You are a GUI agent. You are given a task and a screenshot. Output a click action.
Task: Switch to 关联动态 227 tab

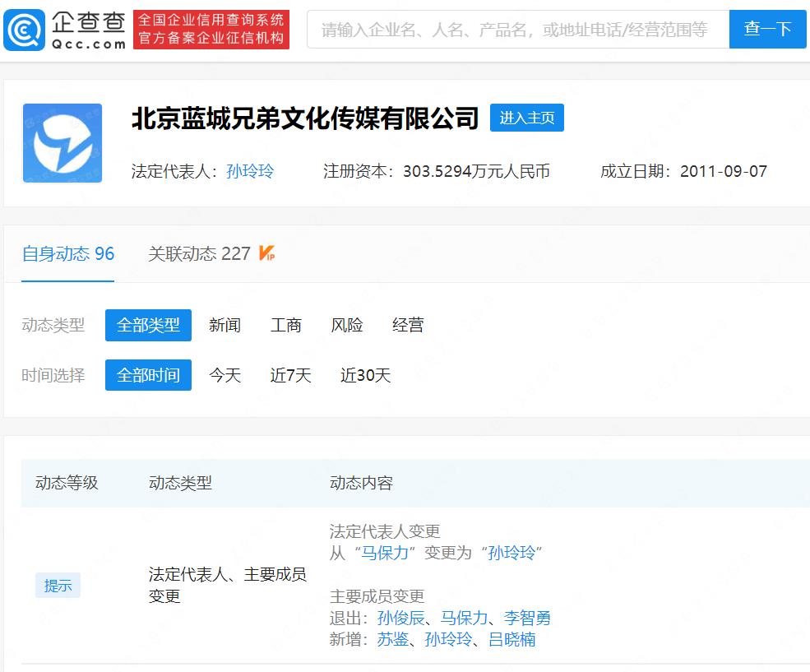(x=199, y=253)
